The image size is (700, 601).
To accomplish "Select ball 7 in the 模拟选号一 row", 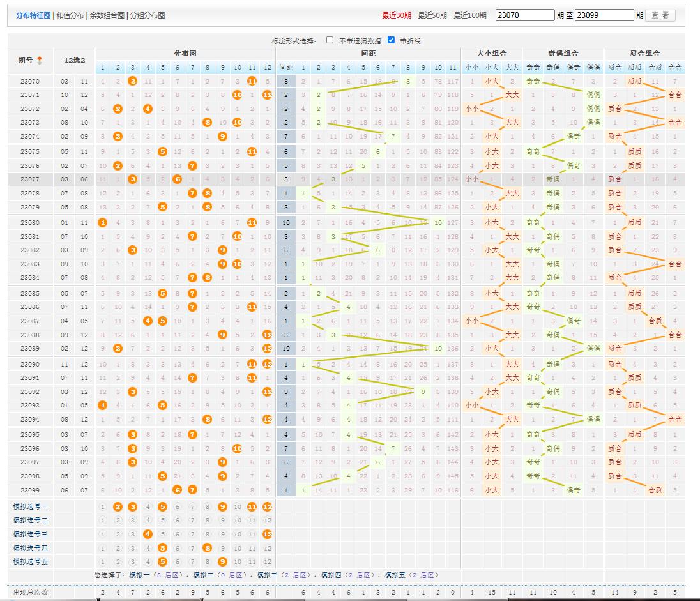I will pos(192,506).
